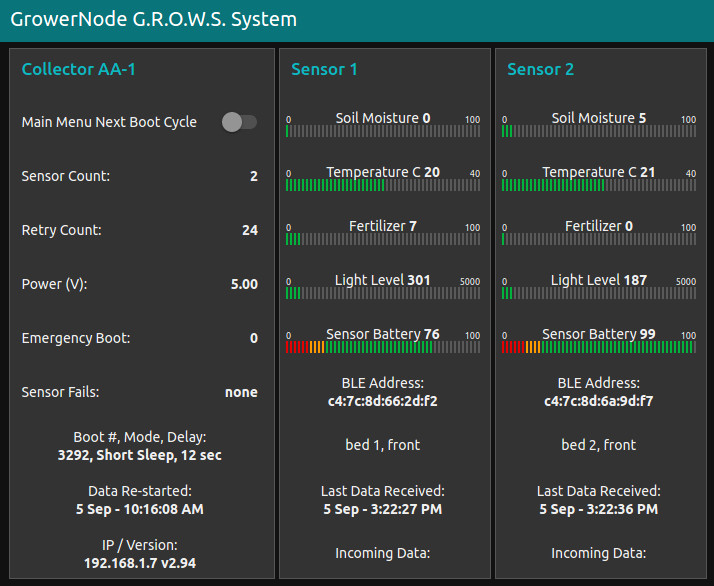Click the Sensor Fails: label

(x=60, y=392)
